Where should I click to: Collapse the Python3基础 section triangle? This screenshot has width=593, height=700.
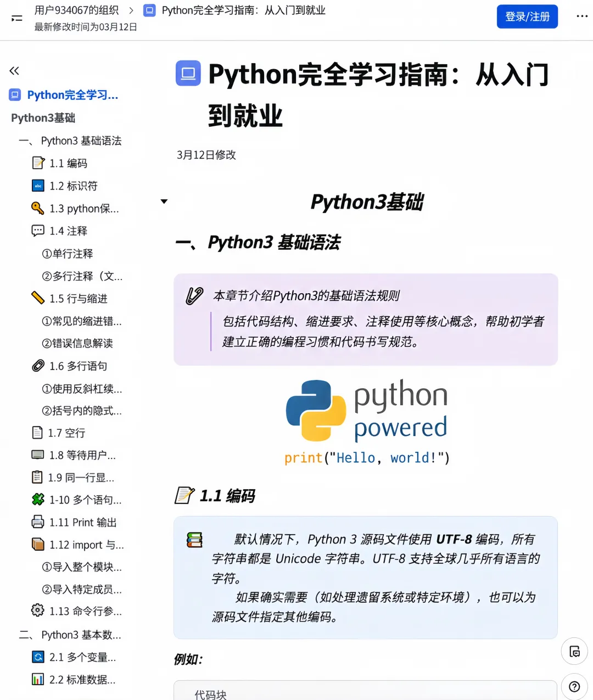coord(164,201)
